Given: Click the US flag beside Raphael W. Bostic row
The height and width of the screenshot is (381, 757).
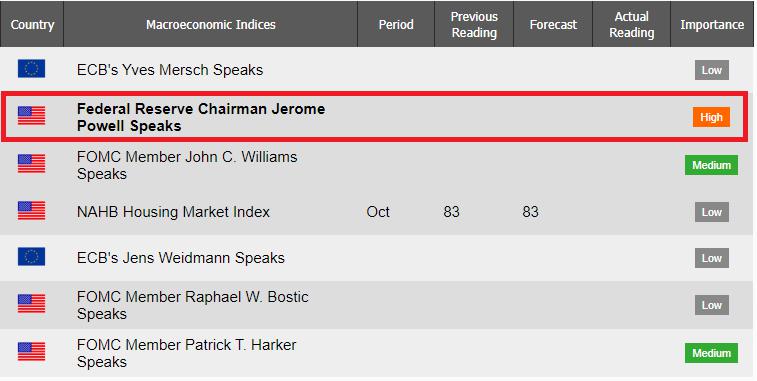Looking at the screenshot, I should pyautogui.click(x=31, y=304).
